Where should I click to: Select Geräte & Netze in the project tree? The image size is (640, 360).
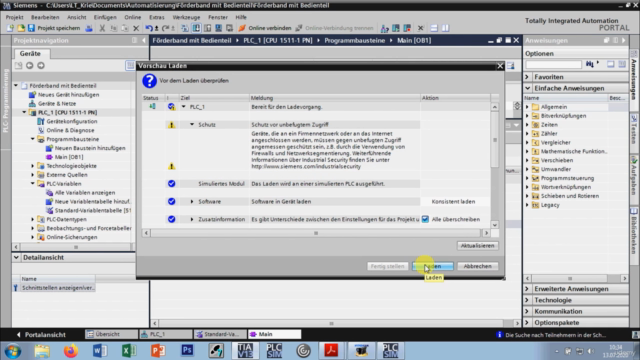(x=57, y=103)
